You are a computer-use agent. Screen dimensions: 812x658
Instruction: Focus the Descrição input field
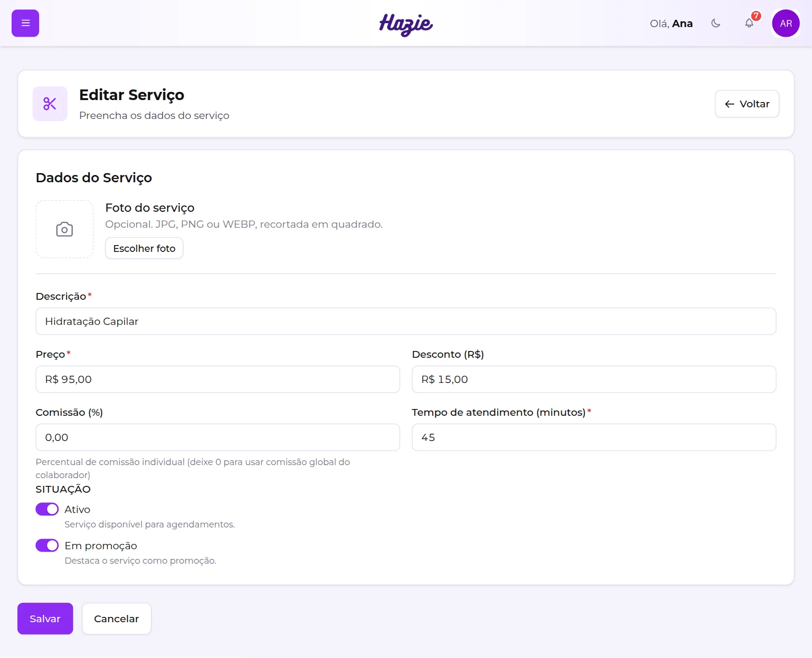pyautogui.click(x=406, y=322)
